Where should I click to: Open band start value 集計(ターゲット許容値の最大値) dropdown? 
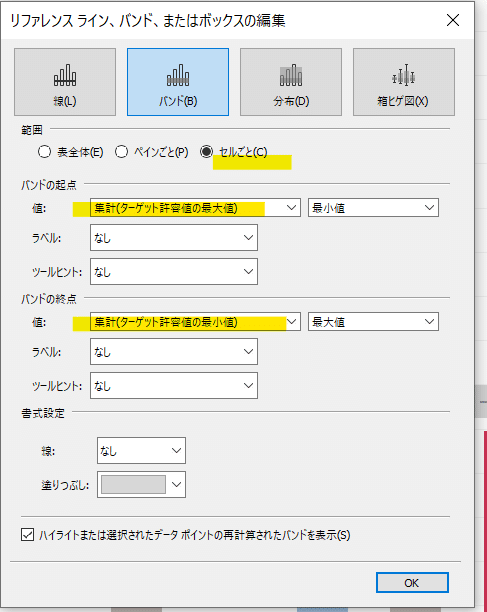pos(195,208)
